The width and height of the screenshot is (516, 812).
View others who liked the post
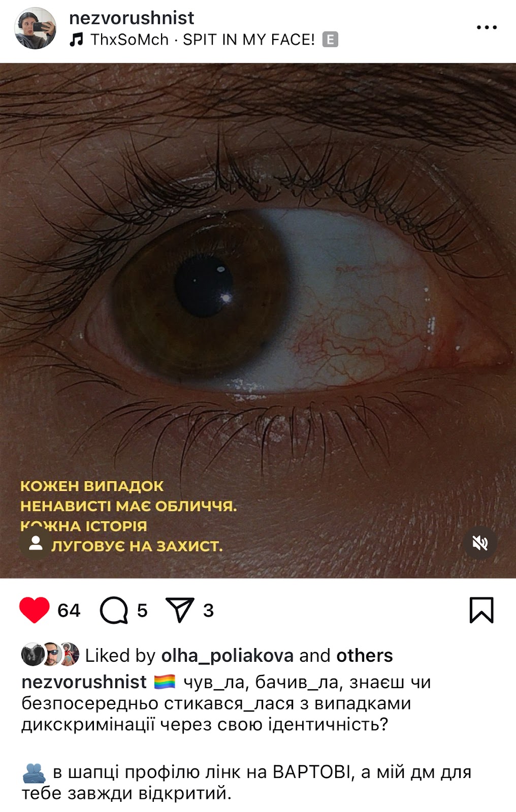(x=365, y=656)
